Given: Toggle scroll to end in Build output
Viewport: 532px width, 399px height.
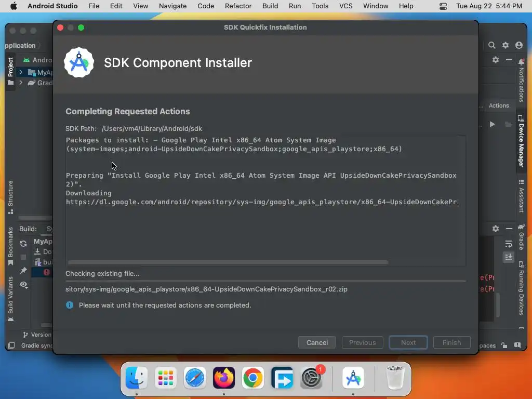Looking at the screenshot, I should [508, 257].
